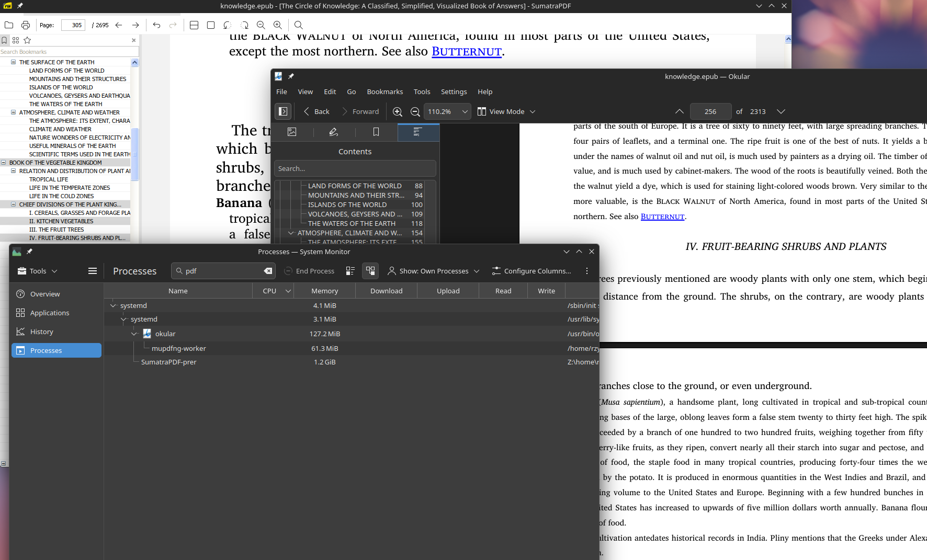Open the find search icon in SumatraPDF
The image size is (927, 560).
pos(299,25)
